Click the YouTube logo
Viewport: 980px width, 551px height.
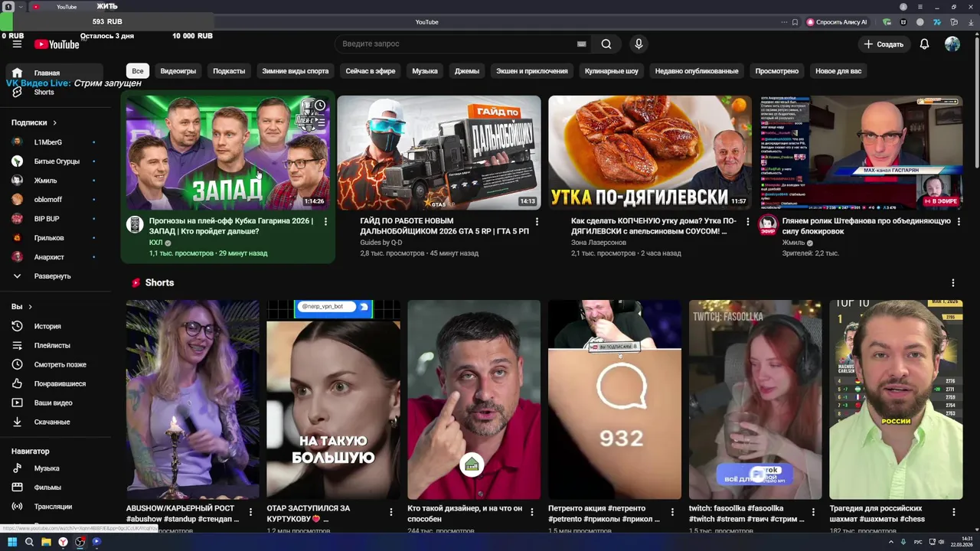(x=57, y=44)
